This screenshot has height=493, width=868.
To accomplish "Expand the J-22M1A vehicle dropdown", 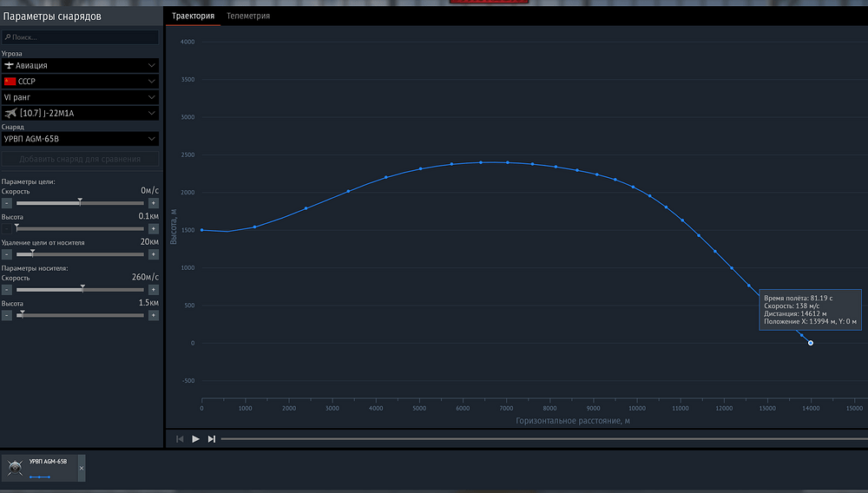I will pyautogui.click(x=80, y=113).
